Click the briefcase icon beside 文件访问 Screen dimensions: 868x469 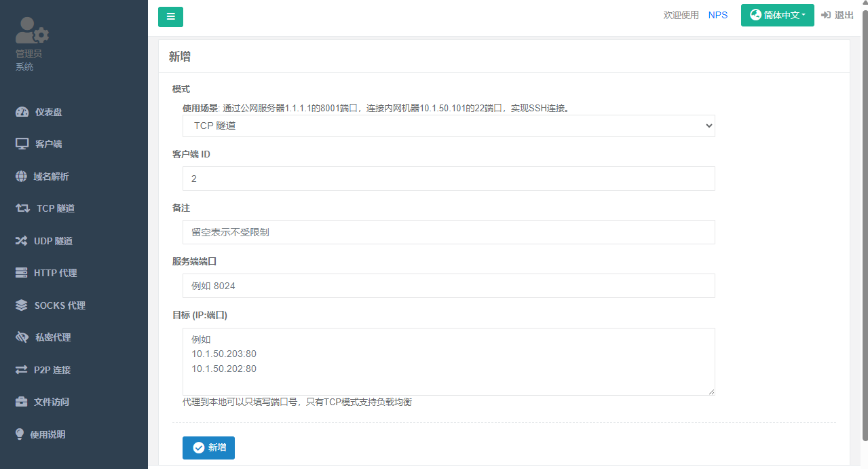click(21, 402)
